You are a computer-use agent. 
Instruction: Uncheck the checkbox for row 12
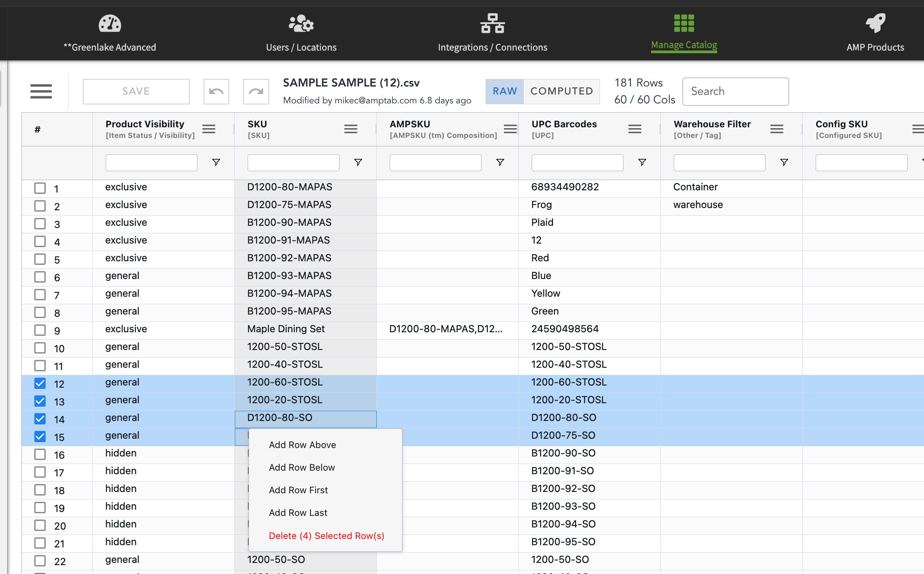pos(40,383)
